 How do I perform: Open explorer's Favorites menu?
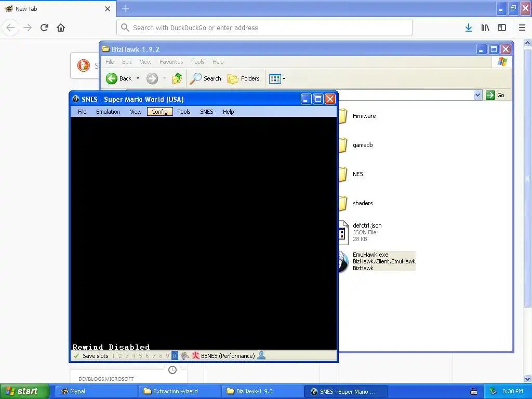(x=171, y=62)
